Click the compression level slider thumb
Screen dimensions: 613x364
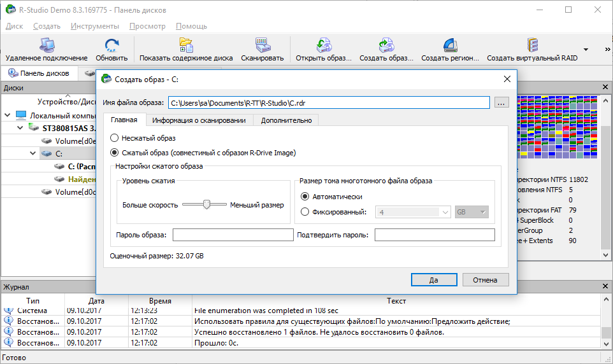[x=206, y=204]
